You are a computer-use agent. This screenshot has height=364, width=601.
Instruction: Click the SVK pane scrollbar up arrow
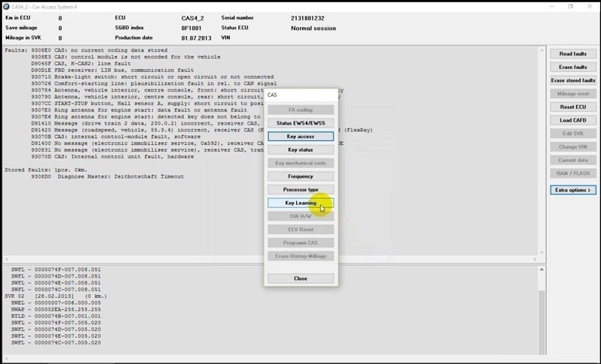pyautogui.click(x=542, y=269)
